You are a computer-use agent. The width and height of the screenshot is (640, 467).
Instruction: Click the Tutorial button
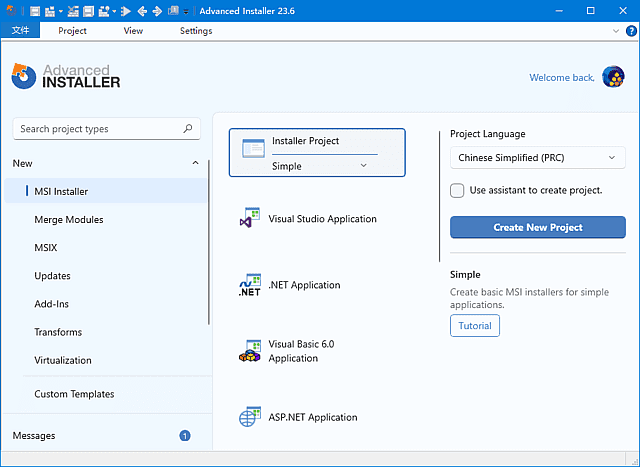pyautogui.click(x=475, y=326)
